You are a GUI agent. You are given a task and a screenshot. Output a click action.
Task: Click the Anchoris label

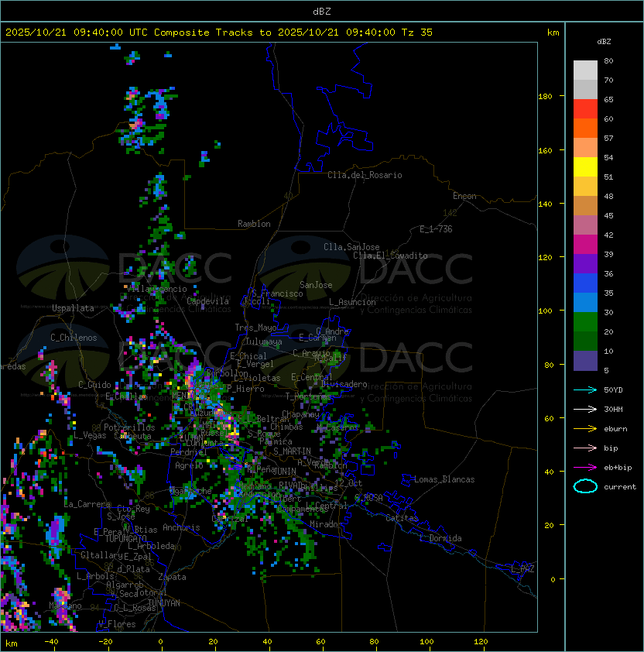coord(181,527)
